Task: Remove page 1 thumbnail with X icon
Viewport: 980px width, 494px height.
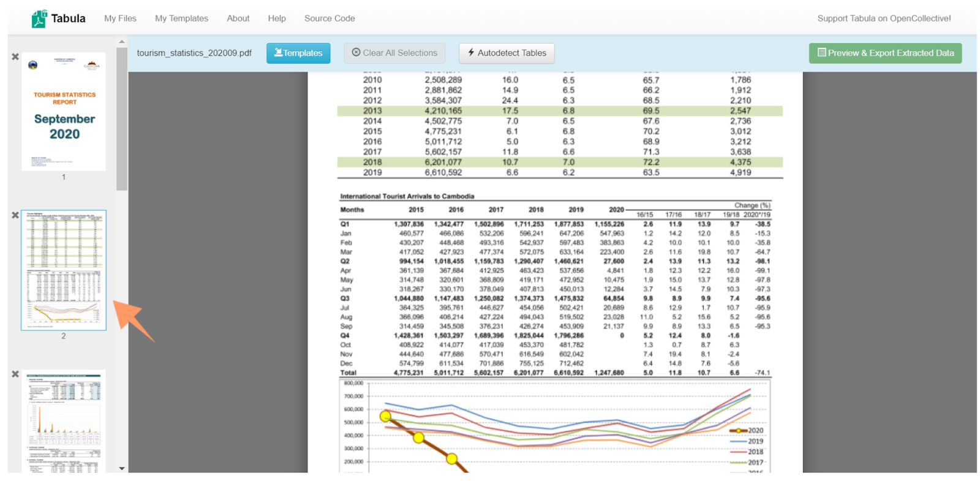Action: 15,56
